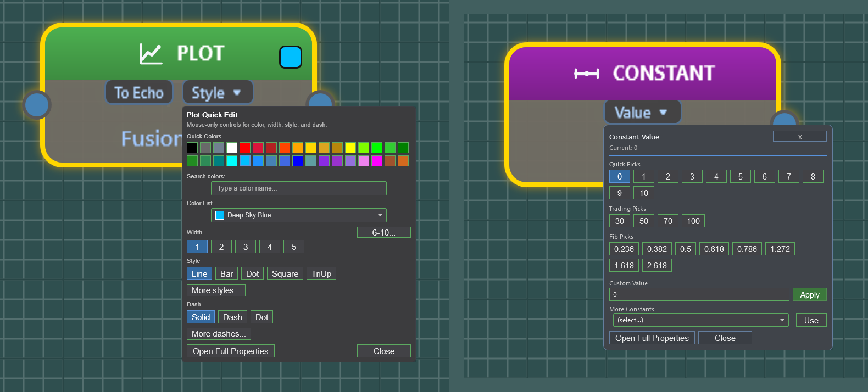Select the TriUp plot style
The image size is (868, 392).
click(x=321, y=274)
